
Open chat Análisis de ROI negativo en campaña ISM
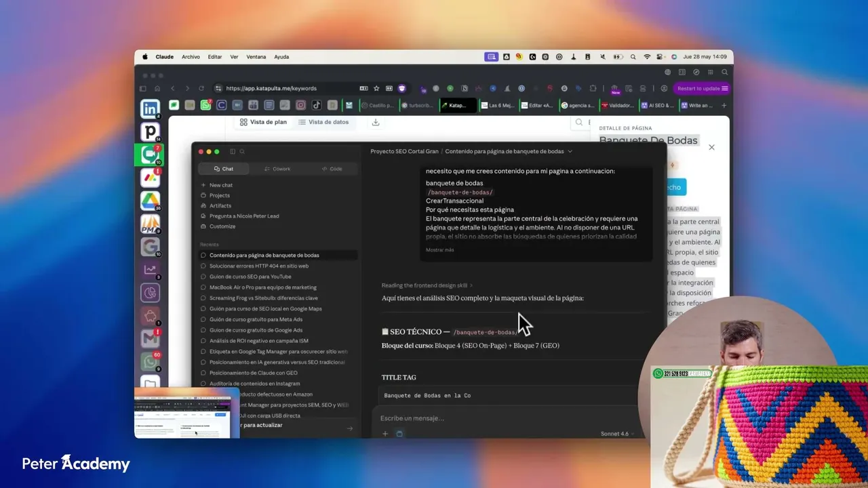[x=278, y=341]
